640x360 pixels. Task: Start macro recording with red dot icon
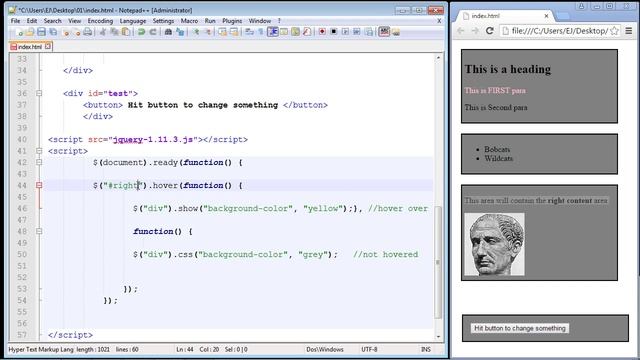point(322,32)
